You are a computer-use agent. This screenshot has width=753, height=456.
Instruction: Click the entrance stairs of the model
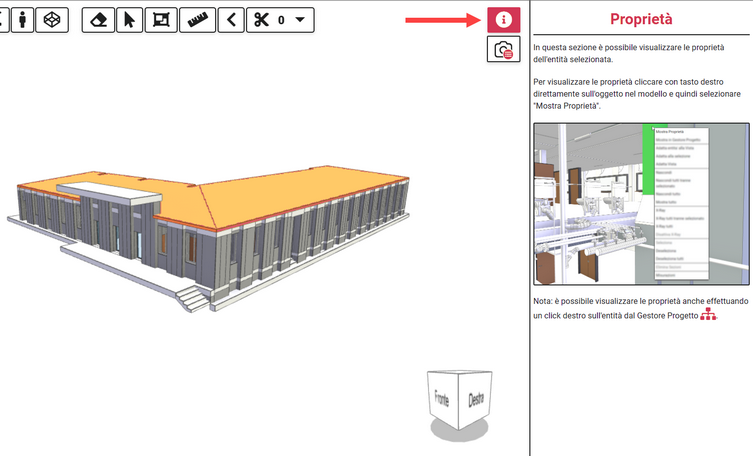click(x=193, y=298)
